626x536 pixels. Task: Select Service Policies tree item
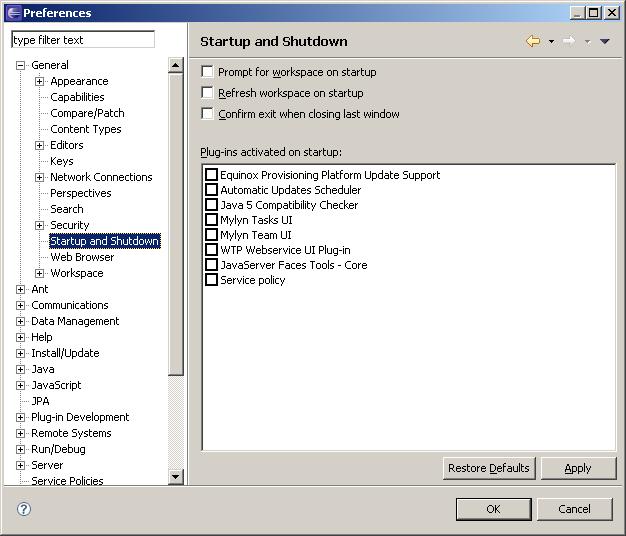tap(67, 480)
